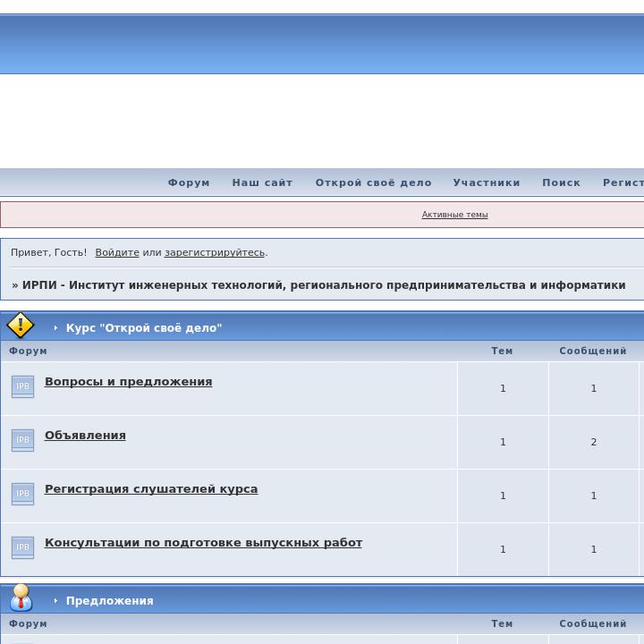The width and height of the screenshot is (644, 644).
Task: Open the Форум menu item
Action: coord(189,182)
